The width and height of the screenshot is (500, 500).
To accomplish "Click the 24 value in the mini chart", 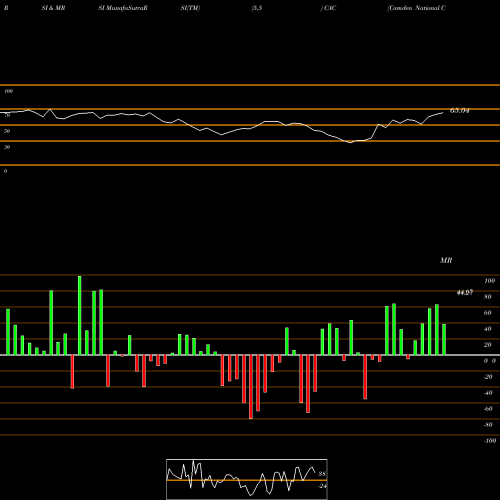I will pos(322,486).
